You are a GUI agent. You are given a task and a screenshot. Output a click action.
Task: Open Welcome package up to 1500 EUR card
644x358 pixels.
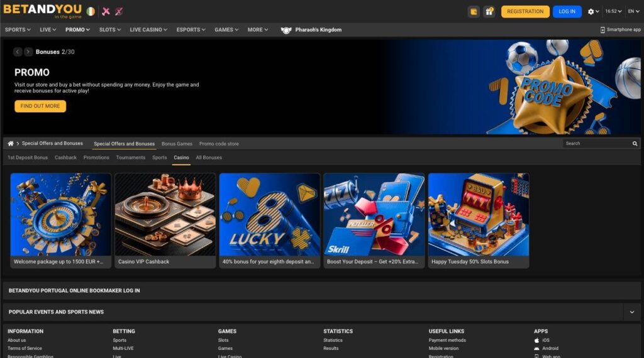61,220
